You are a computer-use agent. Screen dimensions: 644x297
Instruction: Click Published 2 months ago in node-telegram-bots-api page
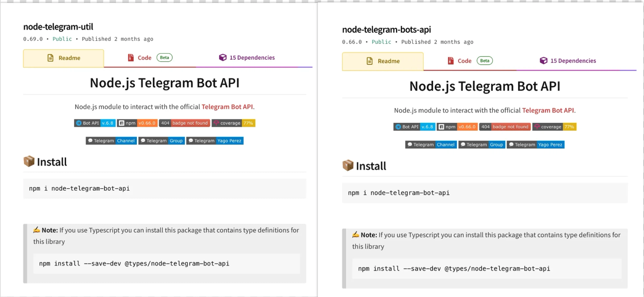point(437,42)
